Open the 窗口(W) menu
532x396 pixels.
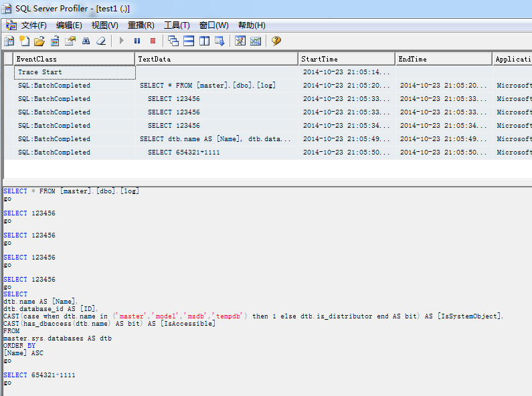[x=213, y=25]
